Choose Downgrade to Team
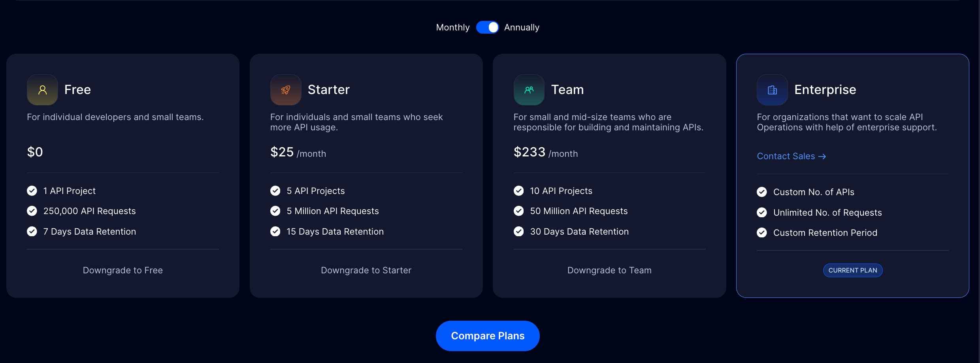This screenshot has height=363, width=980. coord(609,270)
